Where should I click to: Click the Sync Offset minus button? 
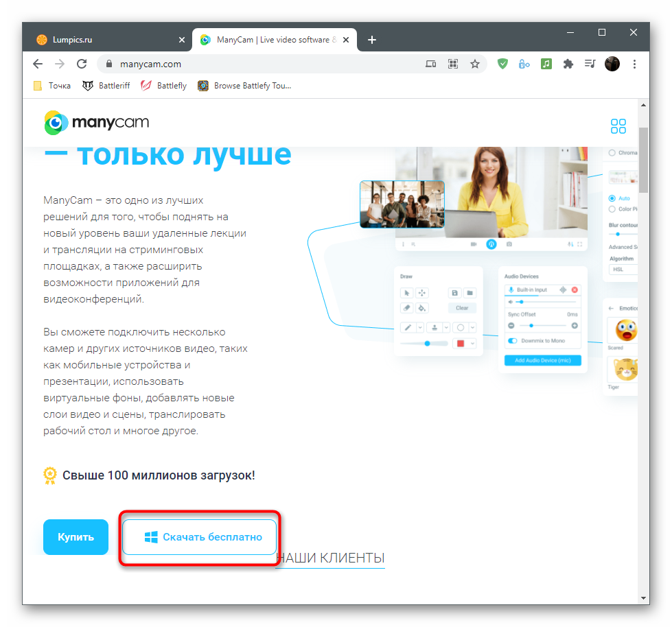tap(511, 326)
